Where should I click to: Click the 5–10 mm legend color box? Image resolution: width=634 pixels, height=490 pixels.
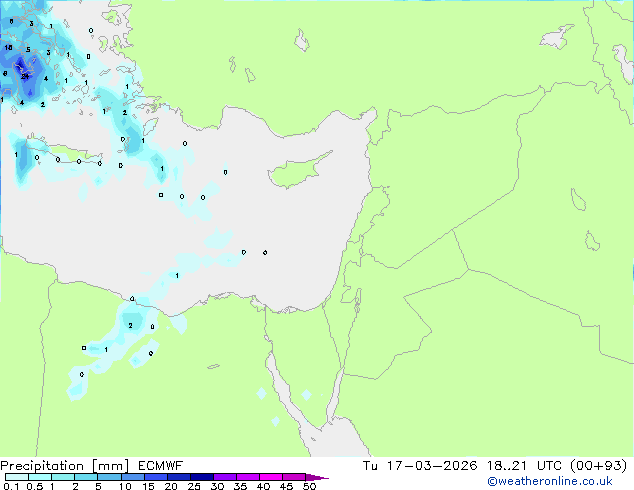coord(109,477)
